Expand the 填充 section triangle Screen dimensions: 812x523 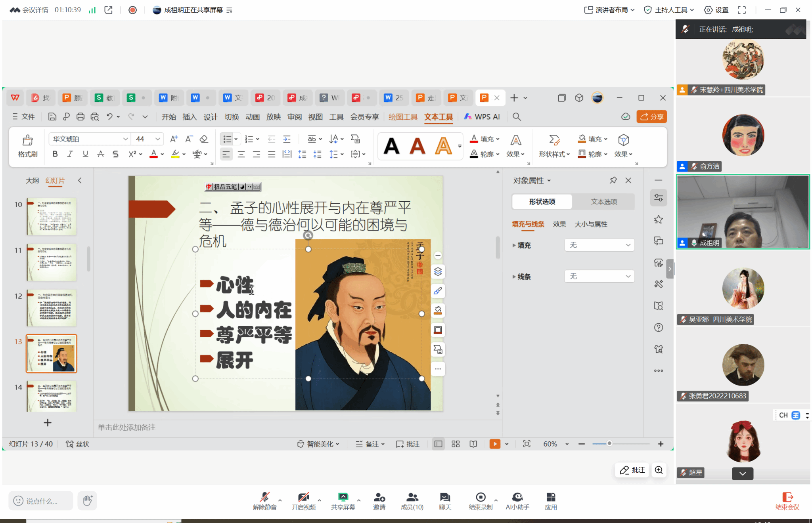(514, 245)
